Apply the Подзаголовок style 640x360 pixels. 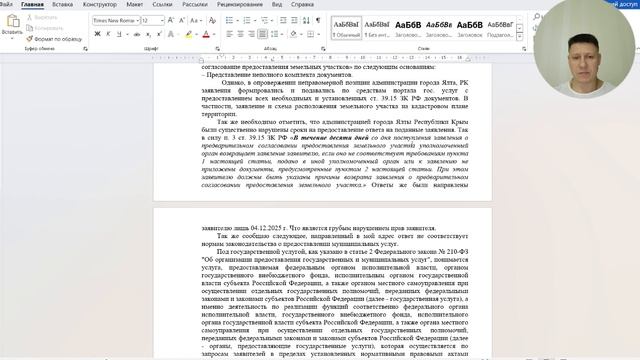pyautogui.click(x=500, y=28)
